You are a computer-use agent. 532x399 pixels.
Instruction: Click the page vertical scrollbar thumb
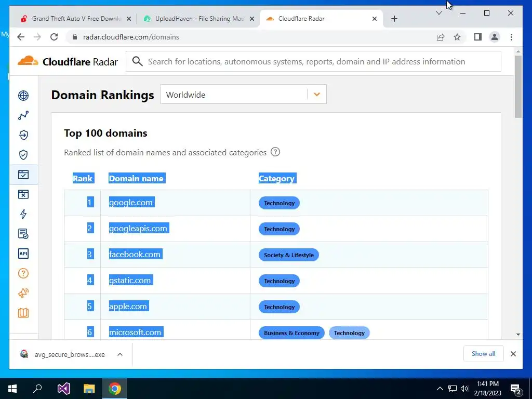click(x=518, y=87)
